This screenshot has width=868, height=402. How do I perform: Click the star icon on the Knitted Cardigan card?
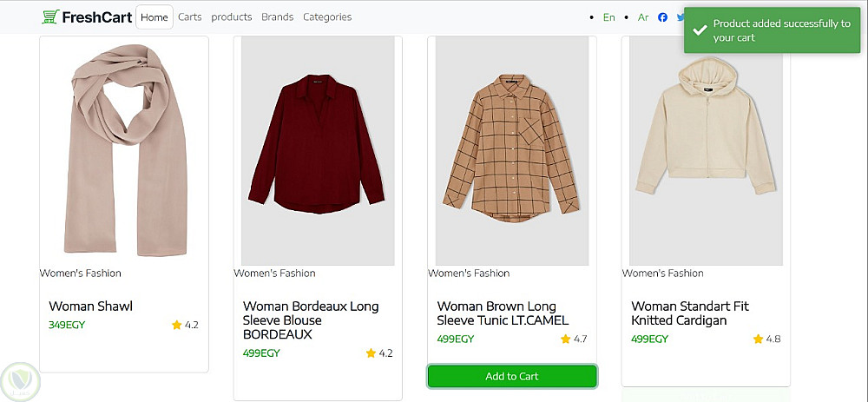pyautogui.click(x=759, y=339)
